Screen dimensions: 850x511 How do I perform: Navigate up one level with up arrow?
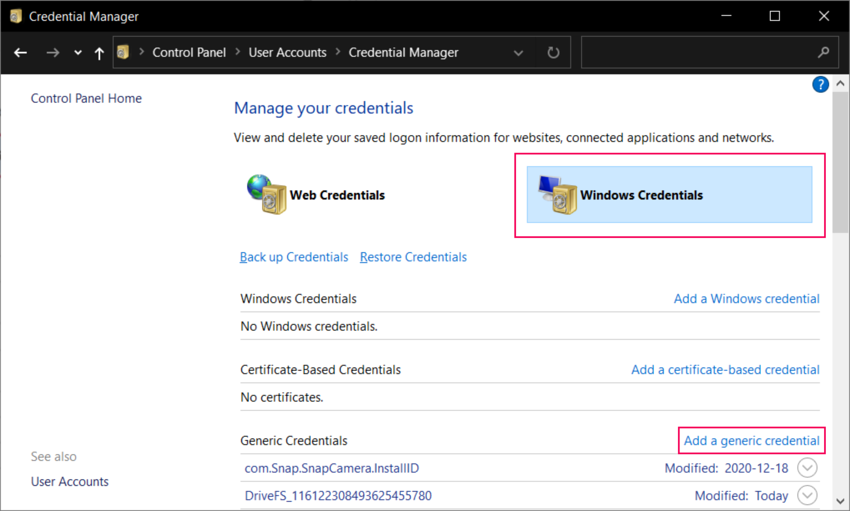[98, 53]
